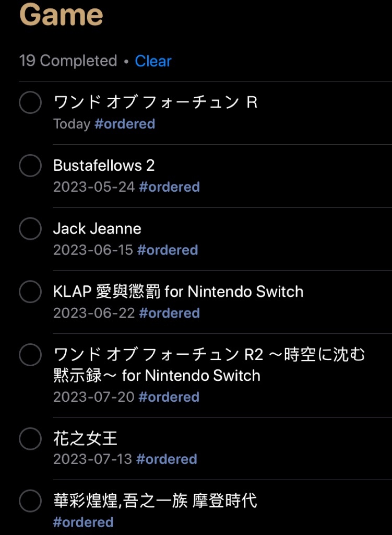
Task: Edit the Bustafellows 2 reminder title
Action: coord(104,166)
